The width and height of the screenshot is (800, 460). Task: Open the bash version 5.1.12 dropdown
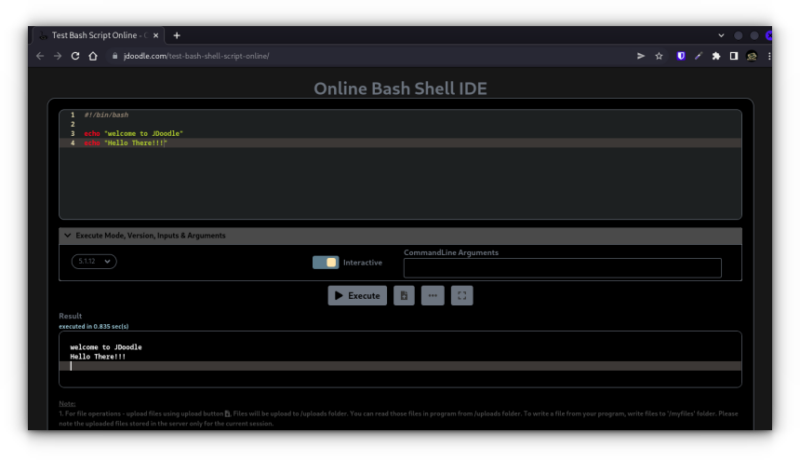point(94,261)
